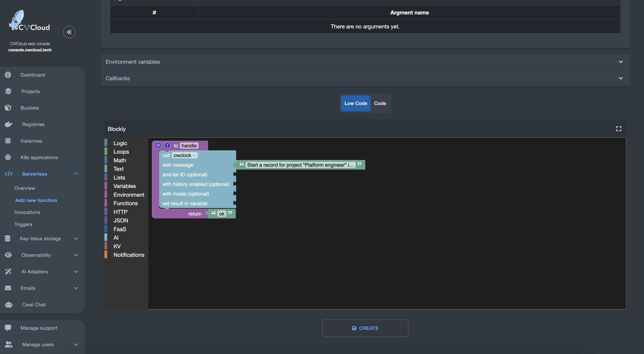The width and height of the screenshot is (644, 354).
Task: Expand the Callbacks section
Action: coord(365,78)
